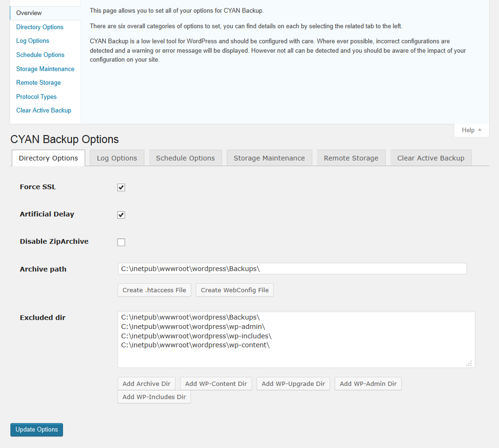Viewport: 499px width, 448px height.
Task: Click the Excluded dir label
Action: point(43,318)
